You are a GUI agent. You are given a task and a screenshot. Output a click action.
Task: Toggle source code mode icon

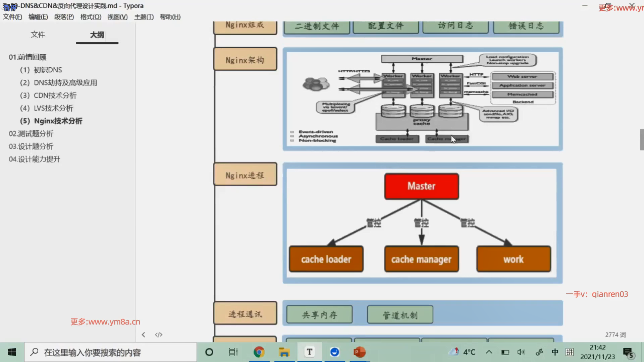click(159, 335)
